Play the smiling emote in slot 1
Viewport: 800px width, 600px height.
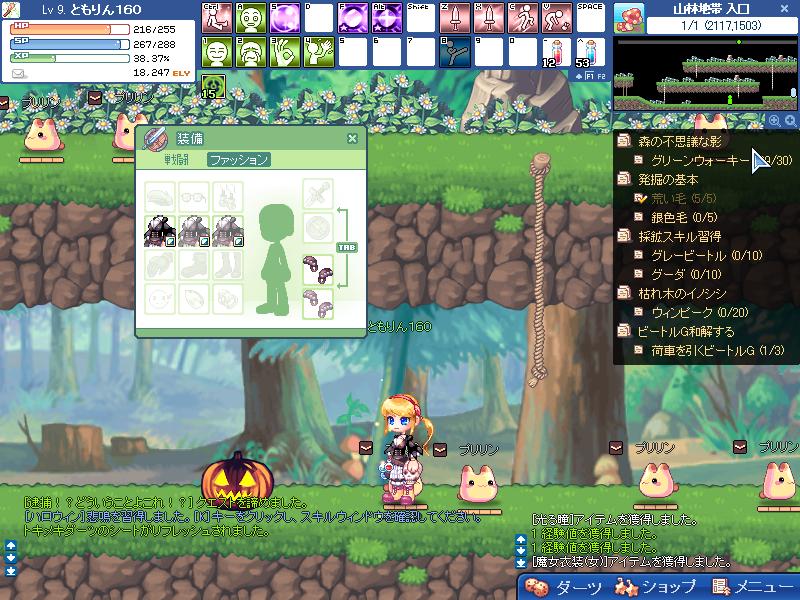(217, 52)
